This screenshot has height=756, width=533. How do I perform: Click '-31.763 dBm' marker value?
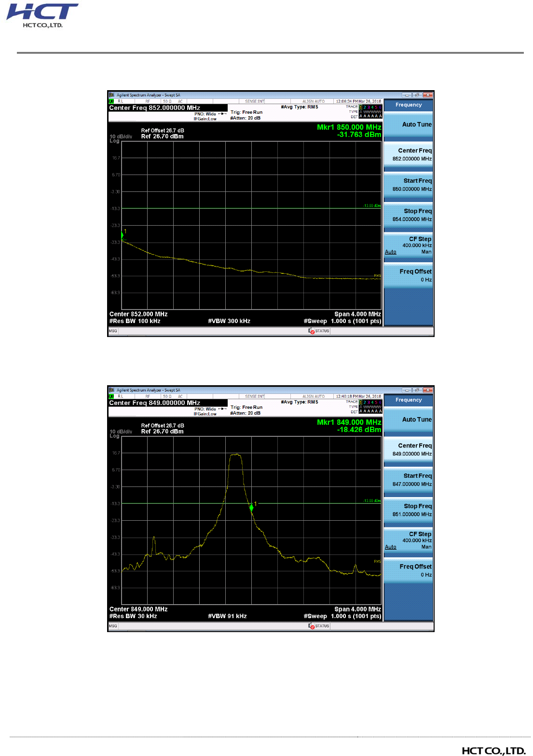pyautogui.click(x=359, y=135)
